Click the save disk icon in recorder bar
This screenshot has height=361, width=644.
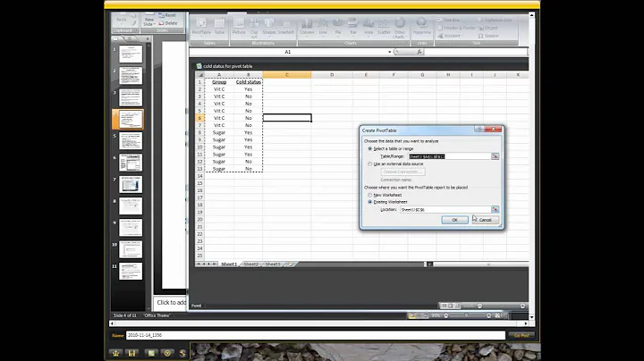[131, 353]
